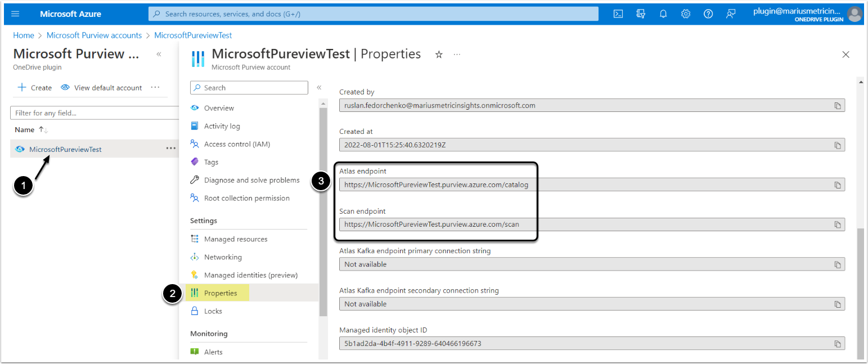Go to Microsoft Purview accounts breadcrumb
Image resolution: width=868 pixels, height=364 pixels.
94,35
